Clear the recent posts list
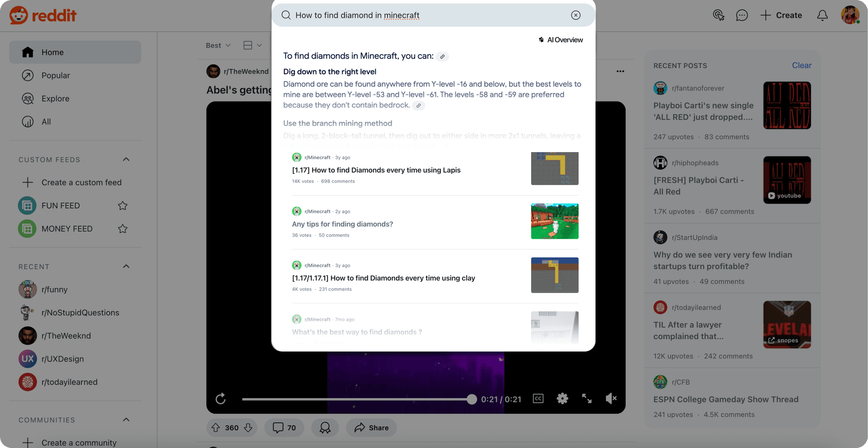Screen dimensions: 868x448 pos(801,66)
